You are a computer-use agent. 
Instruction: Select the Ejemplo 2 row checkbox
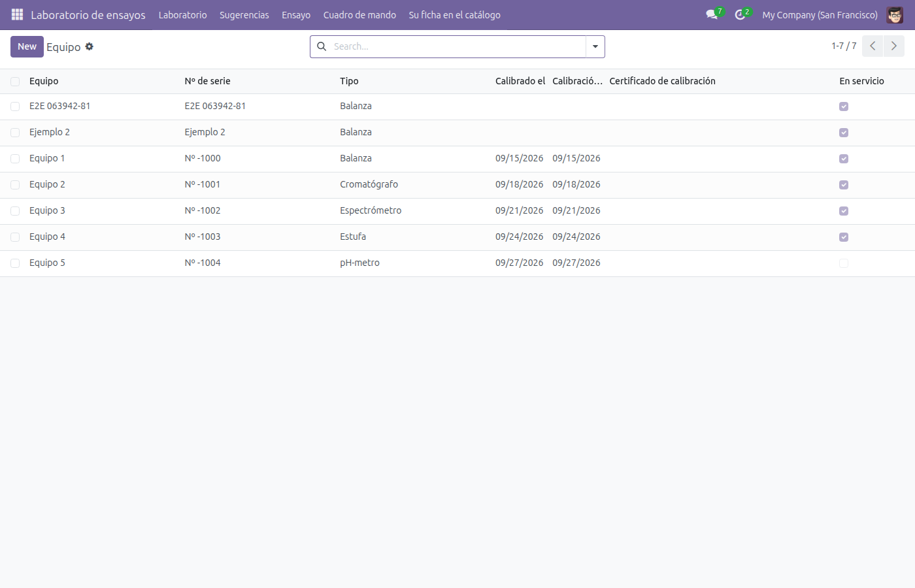pyautogui.click(x=15, y=133)
